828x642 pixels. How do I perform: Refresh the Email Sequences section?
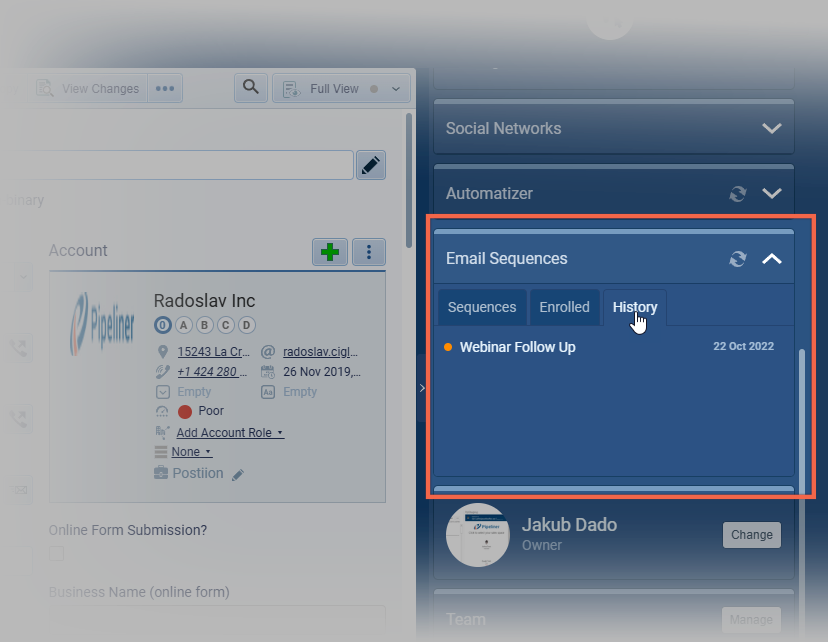pyautogui.click(x=738, y=259)
